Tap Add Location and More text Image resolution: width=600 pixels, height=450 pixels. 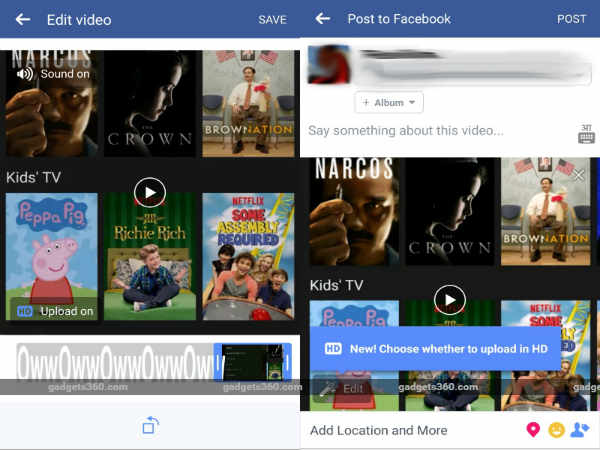click(379, 430)
